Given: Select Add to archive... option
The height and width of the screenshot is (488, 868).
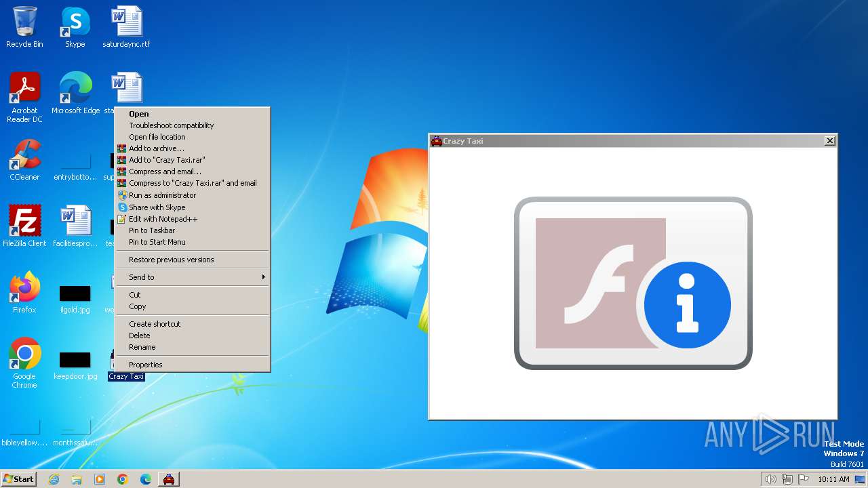Looking at the screenshot, I should point(193,148).
